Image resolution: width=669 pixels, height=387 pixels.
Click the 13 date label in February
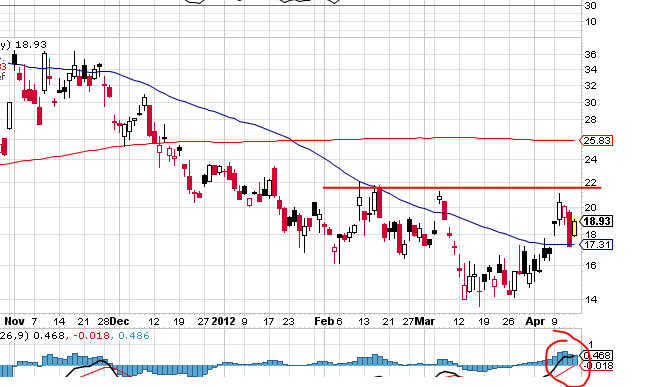coord(364,321)
